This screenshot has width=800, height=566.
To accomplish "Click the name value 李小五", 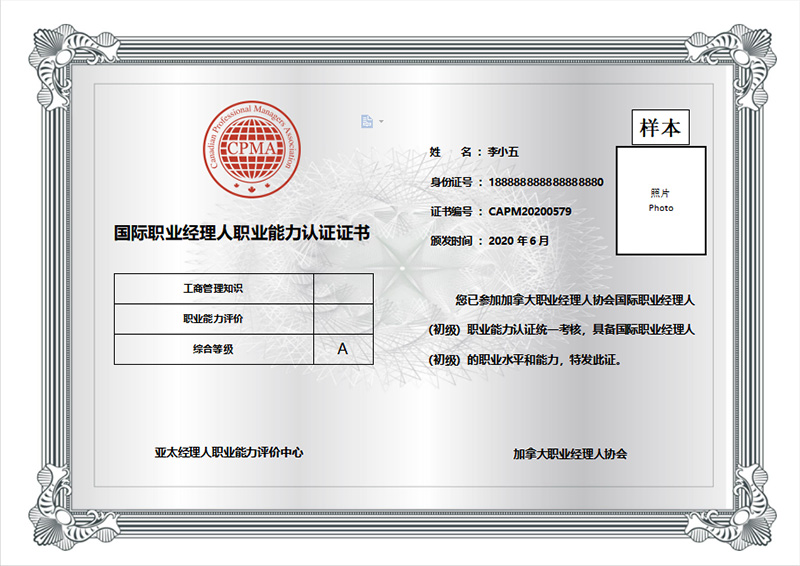I will (x=503, y=152).
